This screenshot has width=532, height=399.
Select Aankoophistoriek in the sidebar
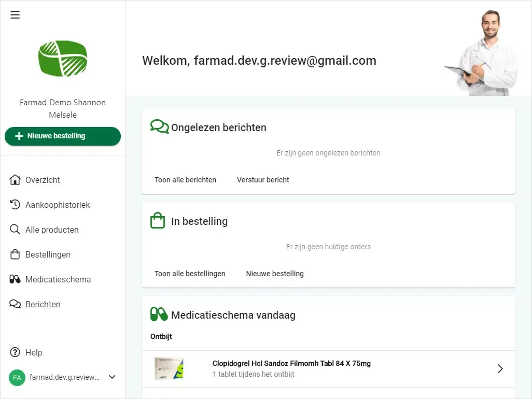click(58, 205)
